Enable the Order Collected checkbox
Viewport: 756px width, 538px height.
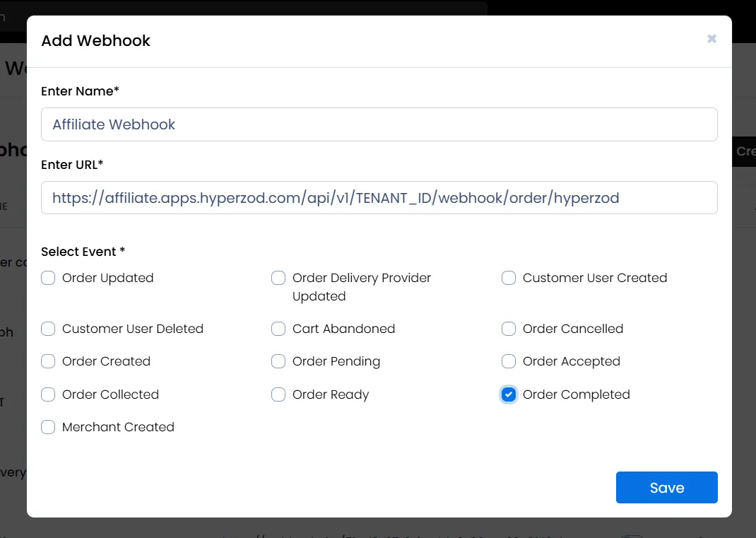pyautogui.click(x=48, y=394)
